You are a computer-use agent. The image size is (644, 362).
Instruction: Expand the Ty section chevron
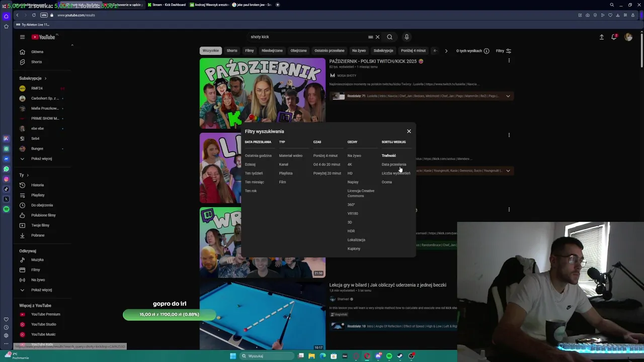click(27, 175)
